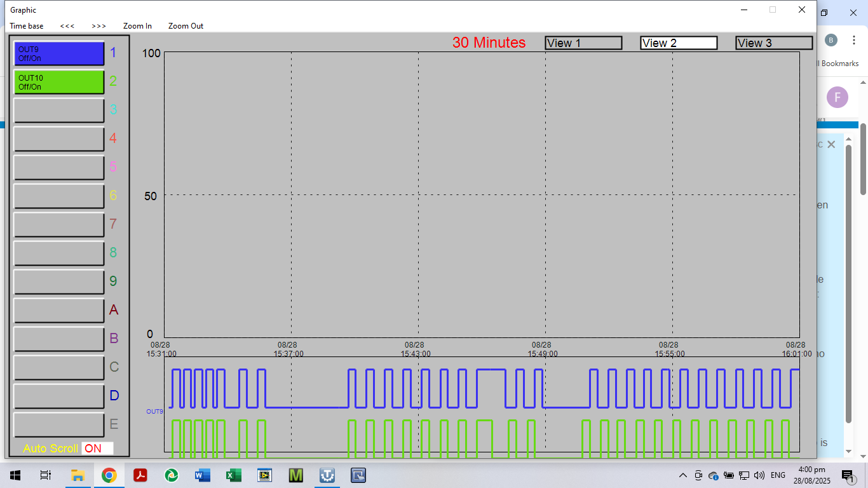The width and height of the screenshot is (868, 488).
Task: Click Zoom Out in the menu bar
Action: tap(186, 26)
